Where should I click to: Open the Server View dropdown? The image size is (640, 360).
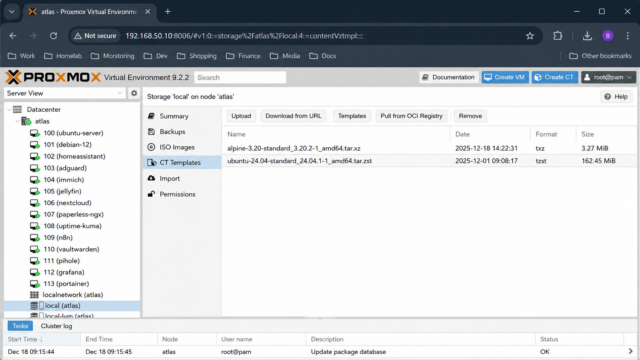64,93
